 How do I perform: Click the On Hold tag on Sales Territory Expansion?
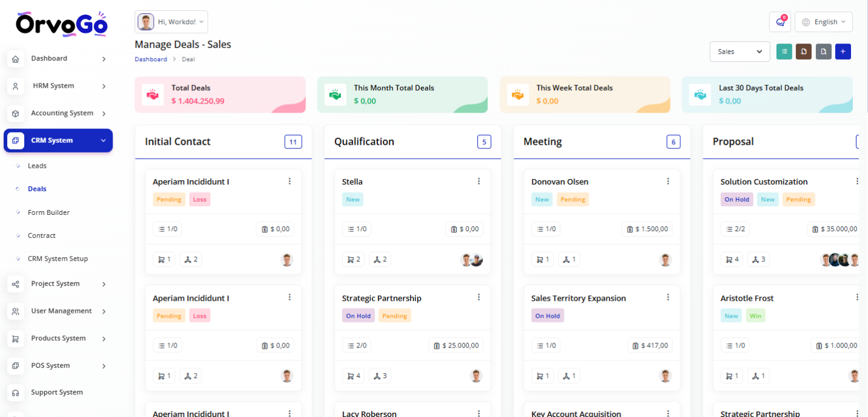(547, 316)
